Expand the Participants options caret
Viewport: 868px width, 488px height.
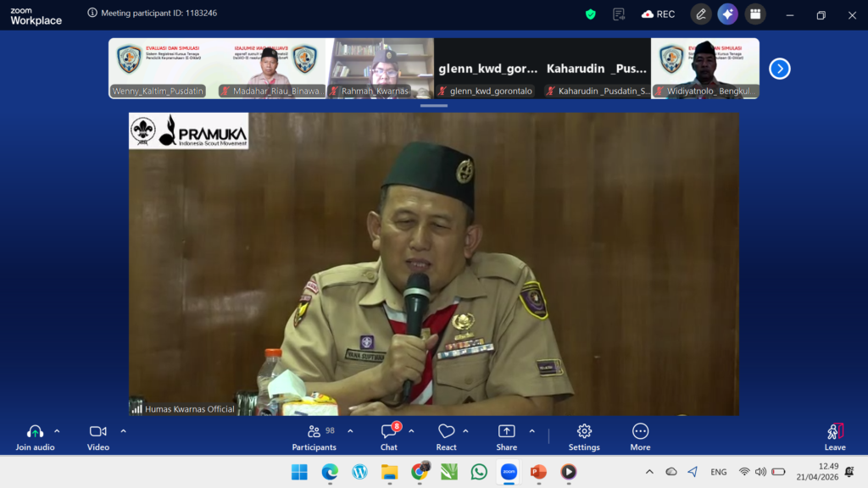350,430
